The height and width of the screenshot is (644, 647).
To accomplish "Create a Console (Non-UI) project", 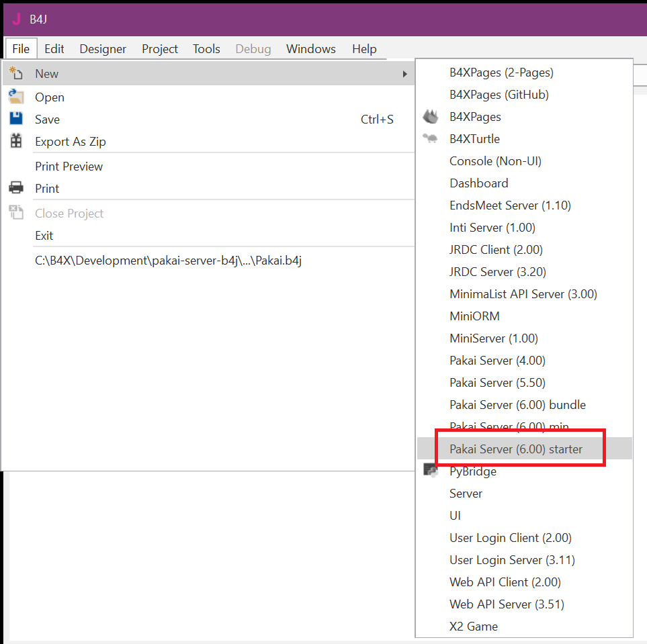I will pos(525,161).
